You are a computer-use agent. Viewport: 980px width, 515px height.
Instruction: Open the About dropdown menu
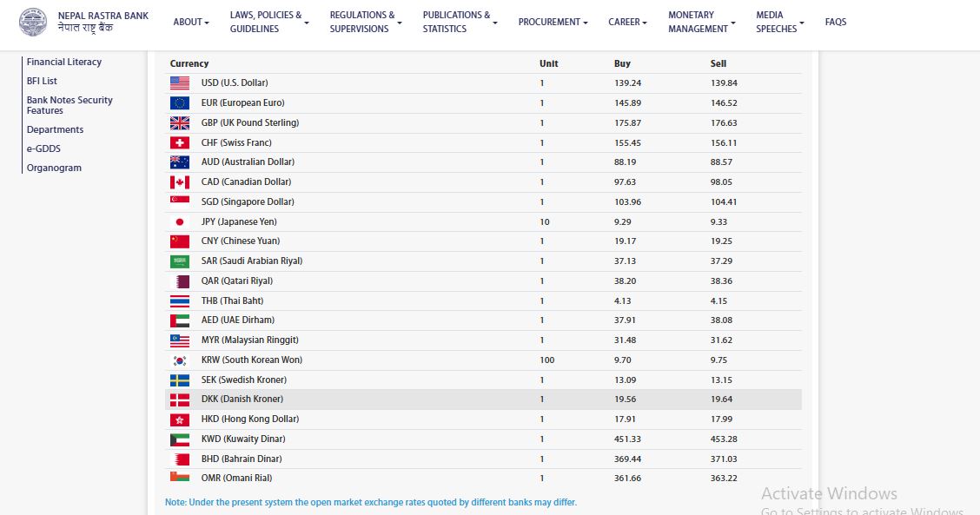[190, 22]
